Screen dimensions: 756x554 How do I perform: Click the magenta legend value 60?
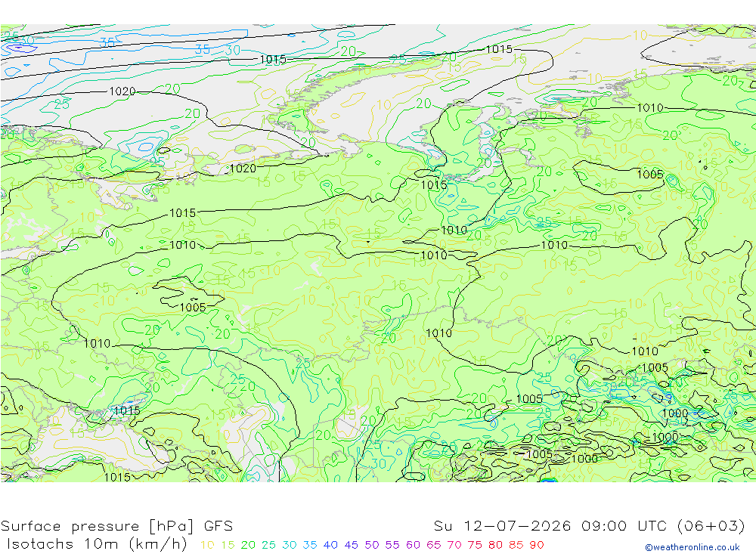414,545
